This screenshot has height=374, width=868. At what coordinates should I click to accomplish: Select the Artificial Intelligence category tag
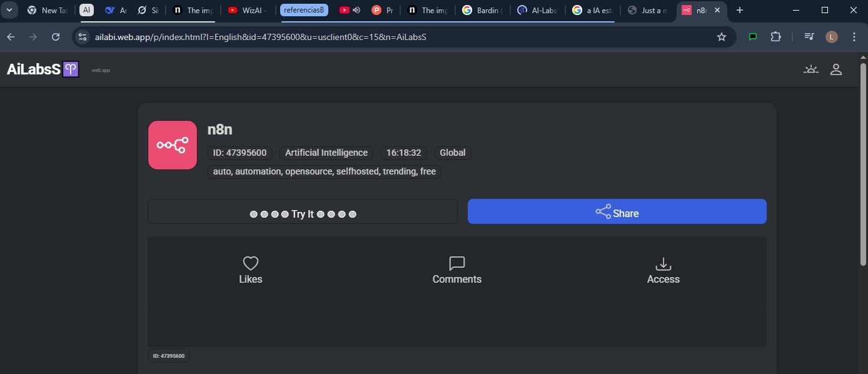click(x=326, y=153)
